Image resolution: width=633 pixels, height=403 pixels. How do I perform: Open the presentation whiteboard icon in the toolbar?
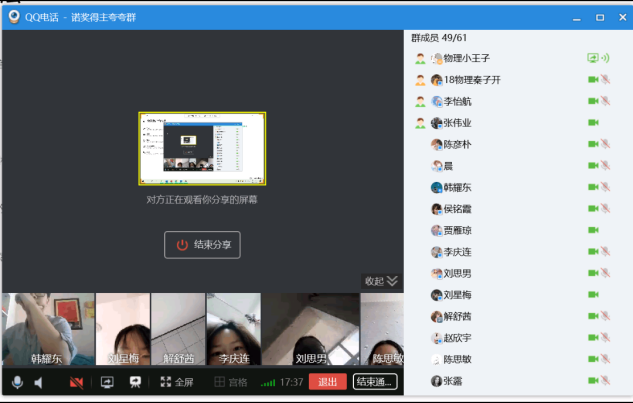tap(135, 382)
